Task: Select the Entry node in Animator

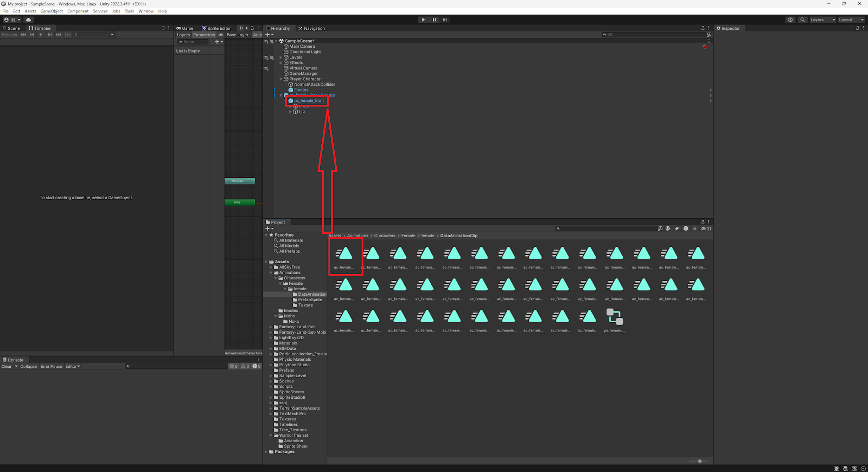Action: click(x=240, y=202)
